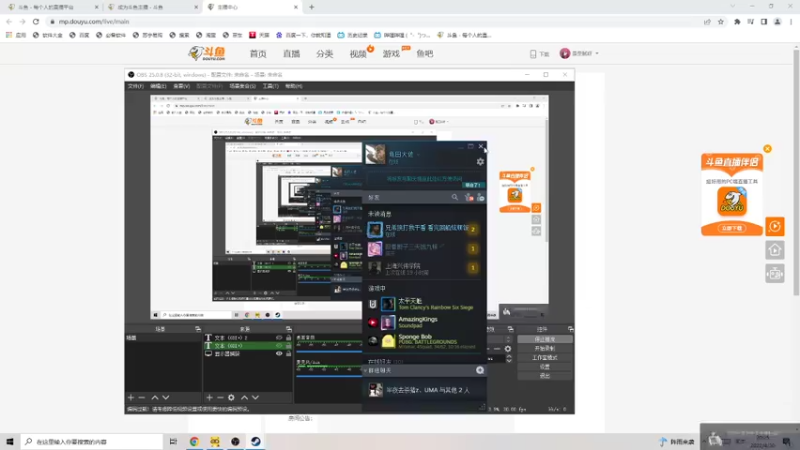This screenshot has width=800, height=450.
Task: Click the Douyu sidebar home icon
Action: click(774, 250)
